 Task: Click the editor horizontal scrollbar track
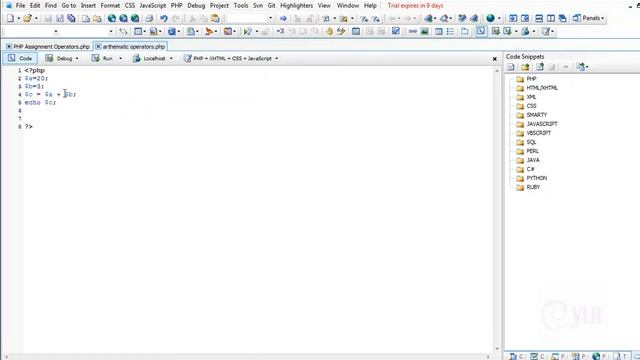(247, 357)
